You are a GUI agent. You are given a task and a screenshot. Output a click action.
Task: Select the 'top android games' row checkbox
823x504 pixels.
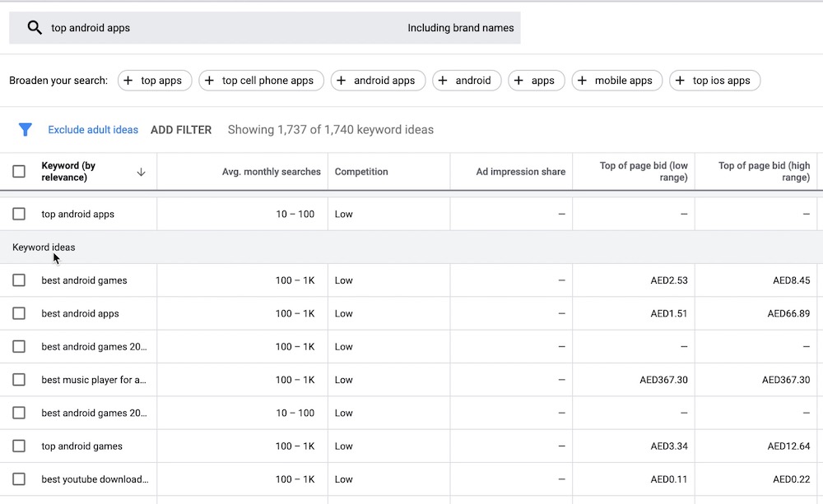pos(19,446)
